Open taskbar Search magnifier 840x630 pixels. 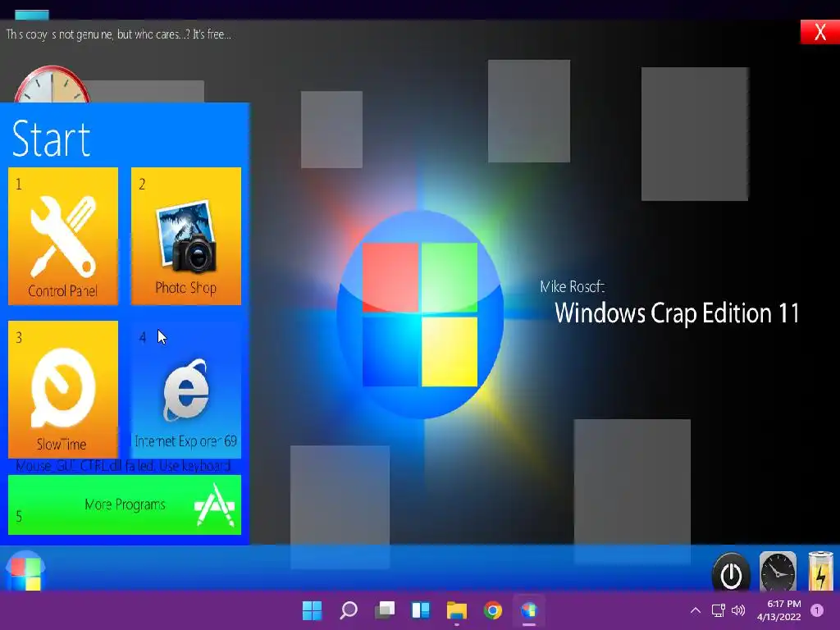pyautogui.click(x=348, y=610)
